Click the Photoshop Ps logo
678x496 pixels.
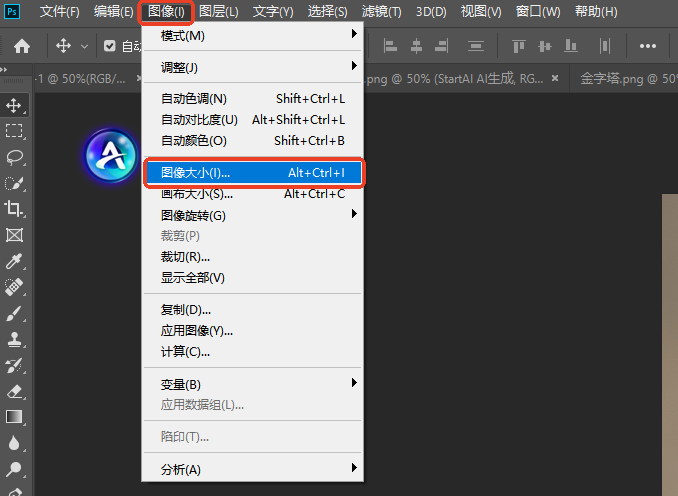tap(12, 11)
